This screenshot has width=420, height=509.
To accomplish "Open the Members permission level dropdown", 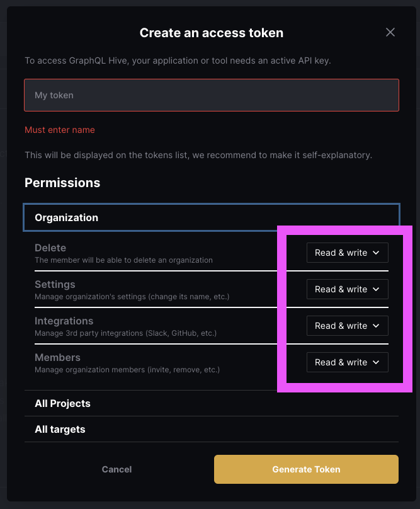I will pyautogui.click(x=347, y=362).
